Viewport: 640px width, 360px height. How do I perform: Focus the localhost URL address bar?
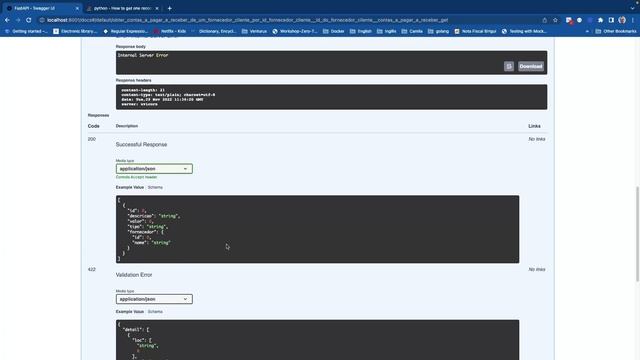[x=247, y=20]
